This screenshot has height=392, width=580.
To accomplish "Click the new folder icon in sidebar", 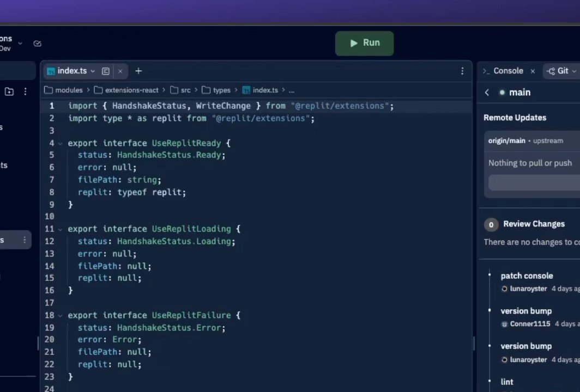I will [x=9, y=91].
